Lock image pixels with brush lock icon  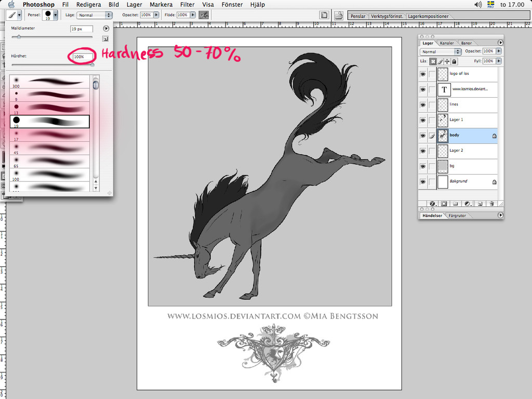(440, 61)
